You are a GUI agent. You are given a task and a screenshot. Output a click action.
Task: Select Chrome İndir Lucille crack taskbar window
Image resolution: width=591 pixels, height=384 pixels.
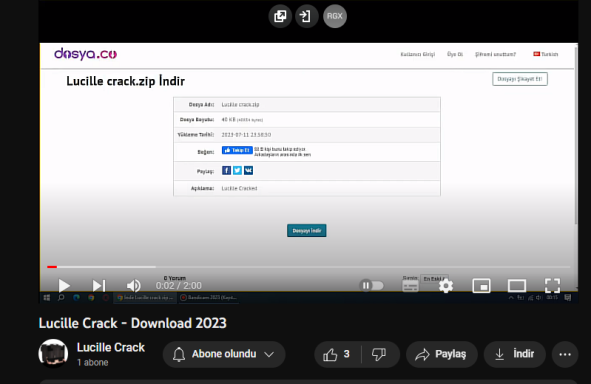(x=145, y=298)
